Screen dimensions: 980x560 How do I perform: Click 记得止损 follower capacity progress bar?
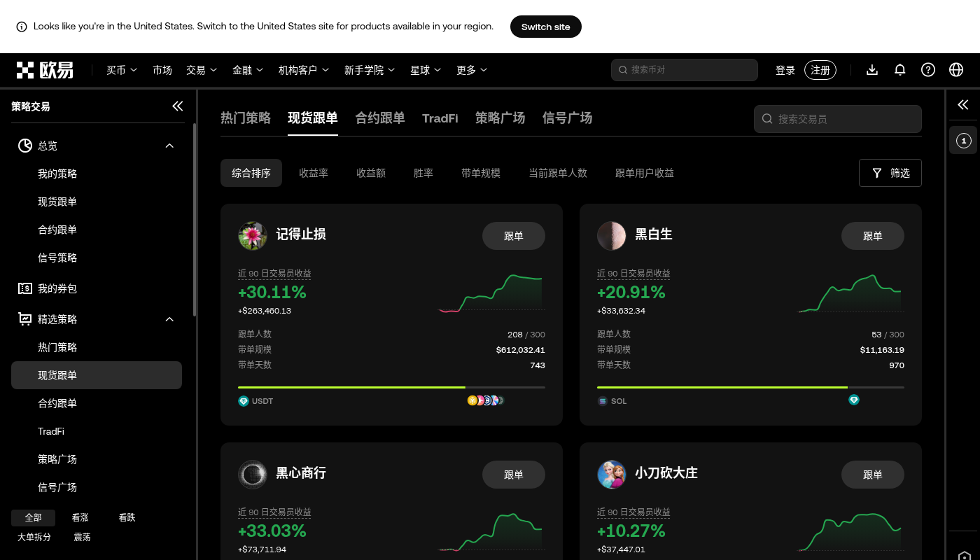coord(391,387)
